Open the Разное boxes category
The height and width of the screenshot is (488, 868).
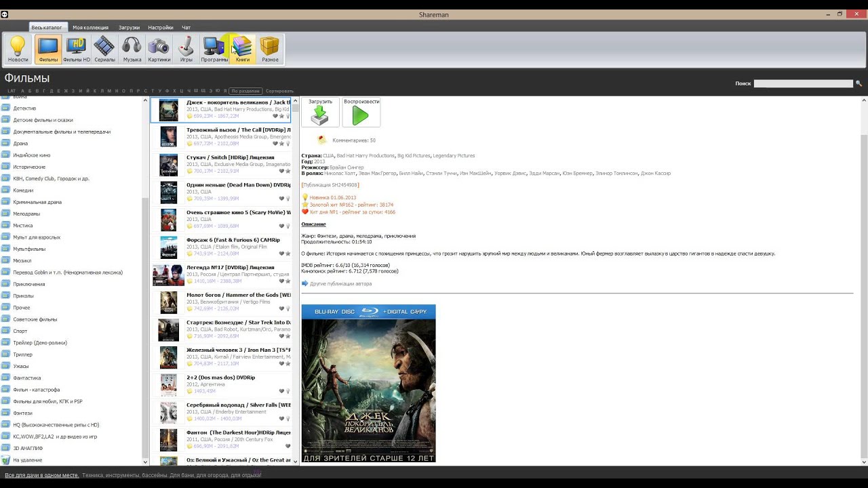(270, 49)
